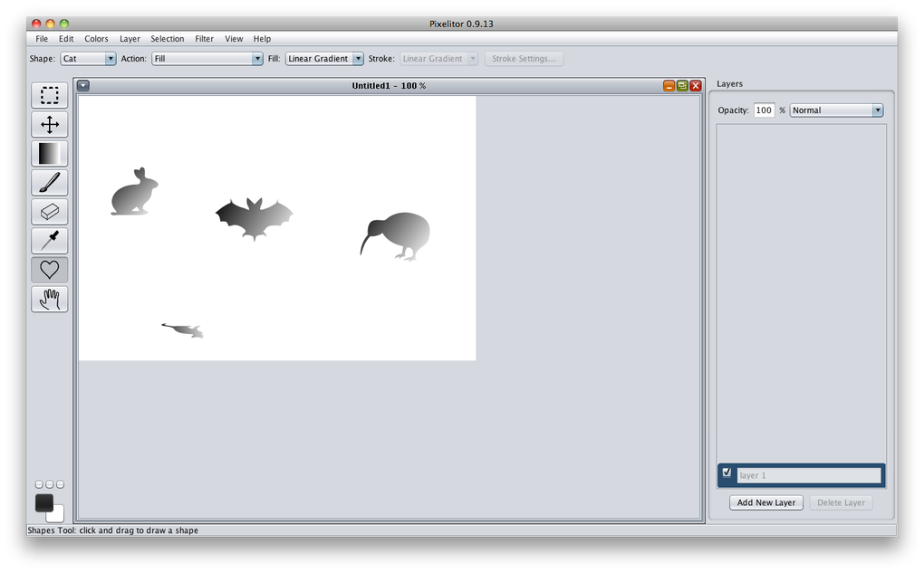Viewport: 924px width, 573px height.
Task: Switch to the Eraser tool
Action: [x=49, y=211]
